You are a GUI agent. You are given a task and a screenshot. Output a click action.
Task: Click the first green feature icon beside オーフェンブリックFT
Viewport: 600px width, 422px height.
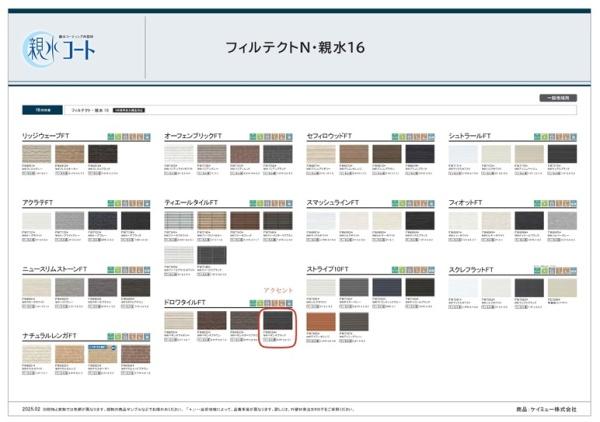coord(253,137)
